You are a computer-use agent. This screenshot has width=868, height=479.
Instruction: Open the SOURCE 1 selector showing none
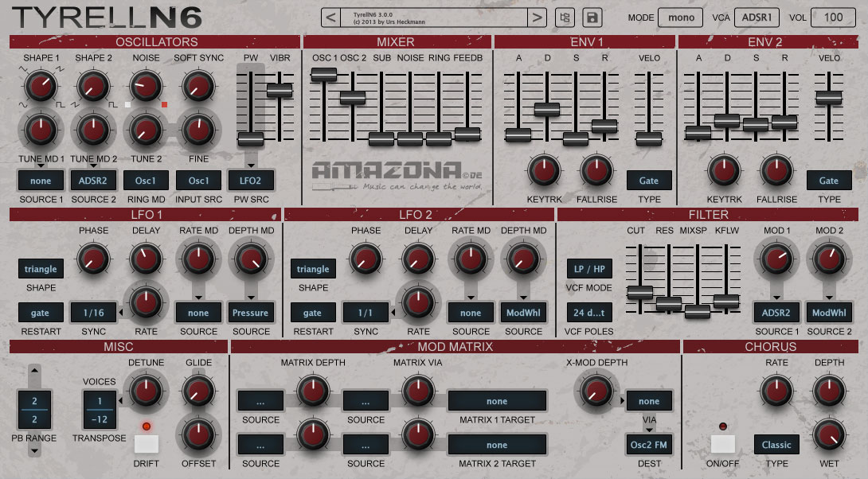[x=41, y=181]
